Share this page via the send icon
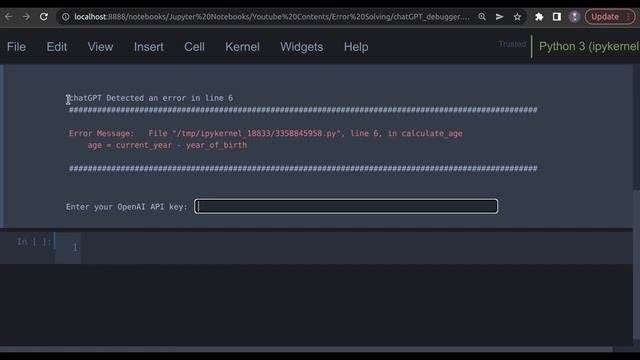Image resolution: width=640 pixels, height=360 pixels. [499, 17]
